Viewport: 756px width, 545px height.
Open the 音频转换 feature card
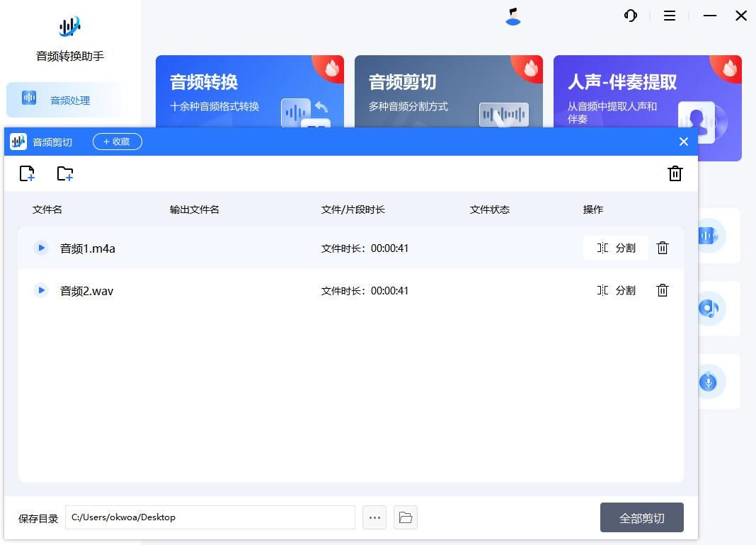[x=250, y=91]
